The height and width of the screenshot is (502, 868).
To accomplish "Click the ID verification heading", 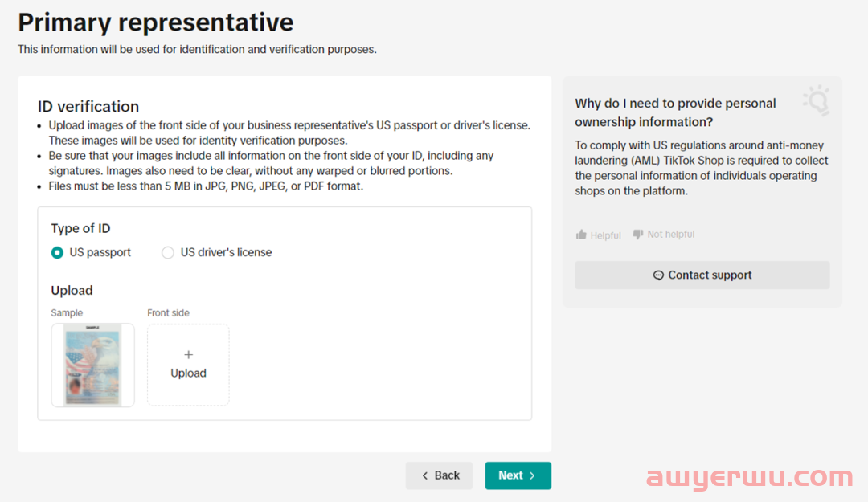I will (x=88, y=106).
